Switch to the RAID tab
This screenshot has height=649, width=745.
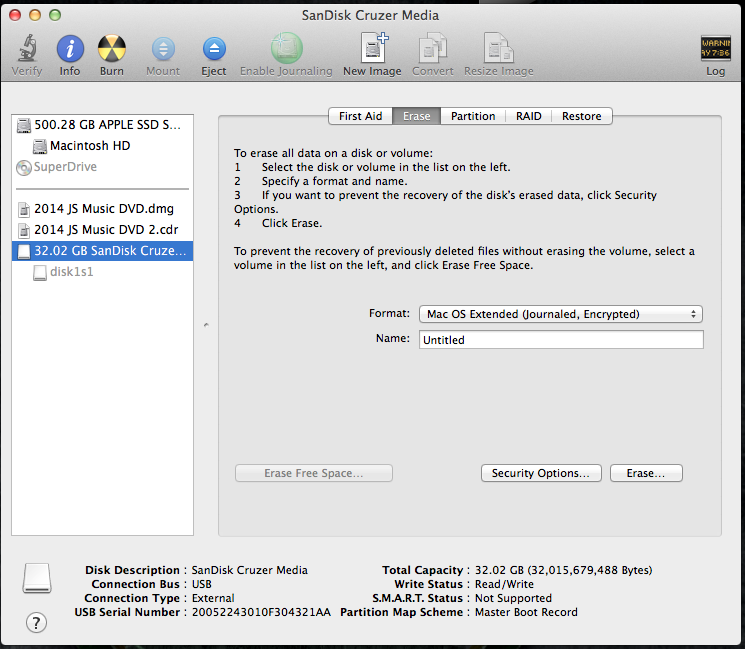click(528, 116)
